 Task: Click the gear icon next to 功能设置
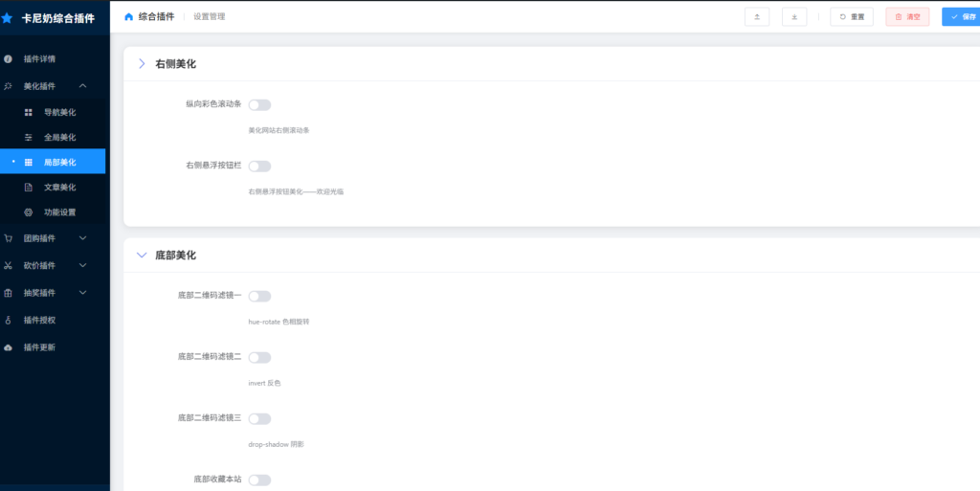[x=28, y=212]
